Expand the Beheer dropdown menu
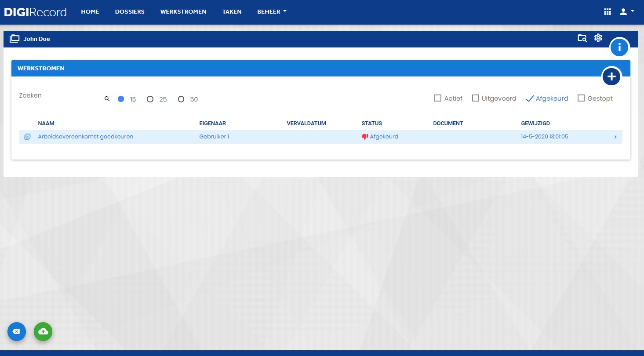644x356 pixels. [272, 12]
